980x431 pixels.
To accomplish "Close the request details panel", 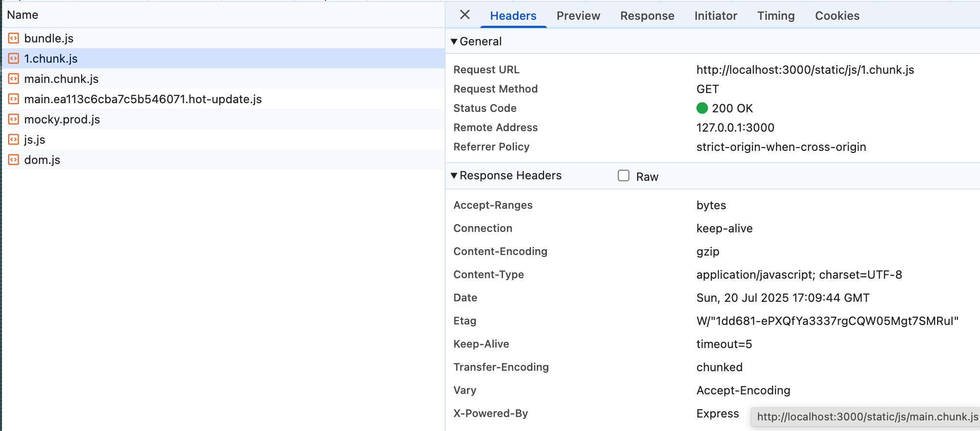I will tap(464, 15).
